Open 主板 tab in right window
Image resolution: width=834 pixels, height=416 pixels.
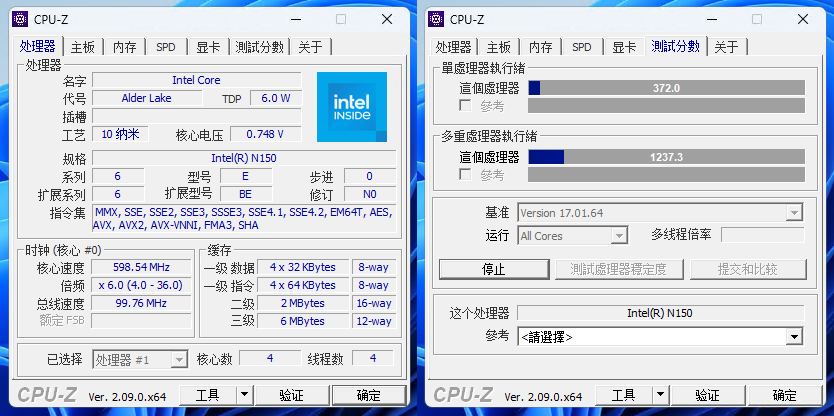499,47
